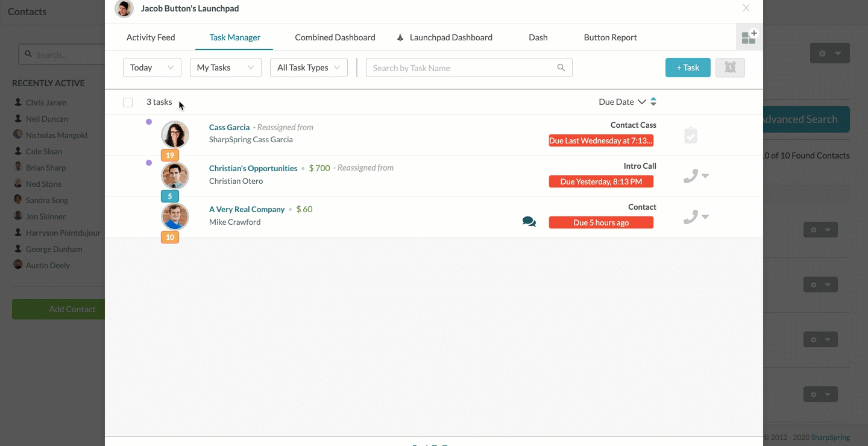Viewport: 868px width, 446px height.
Task: Select Brian Sharp in Recently Active
Action: tap(46, 168)
